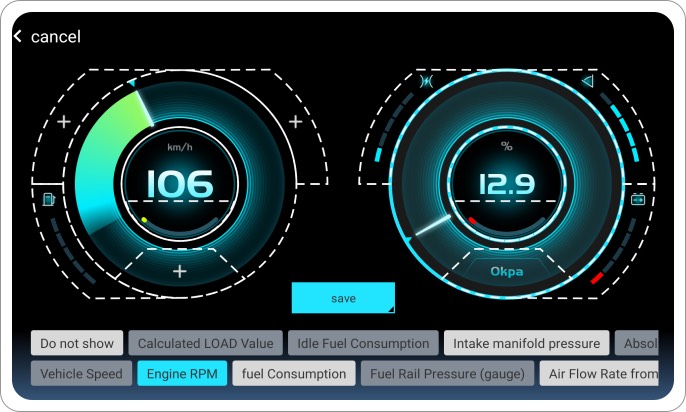Select Intake manifold pressure option
Image resolution: width=686 pixels, height=412 pixels.
[x=526, y=343]
